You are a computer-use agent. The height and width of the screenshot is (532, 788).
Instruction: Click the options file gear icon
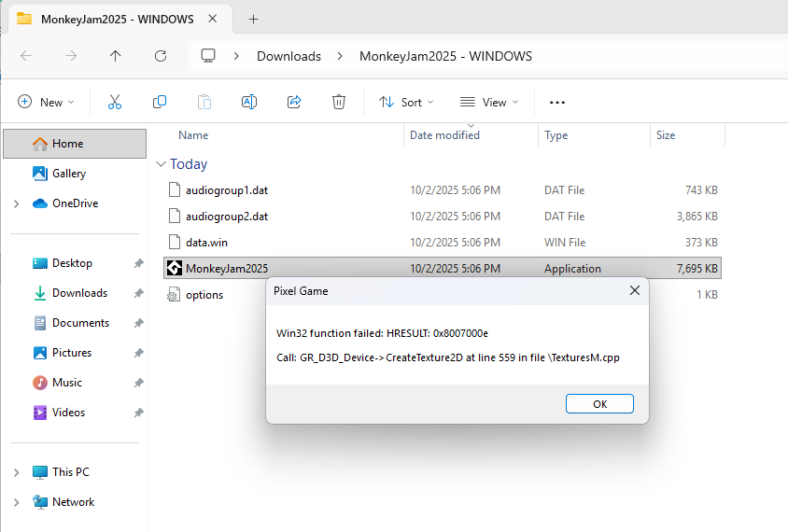174,294
